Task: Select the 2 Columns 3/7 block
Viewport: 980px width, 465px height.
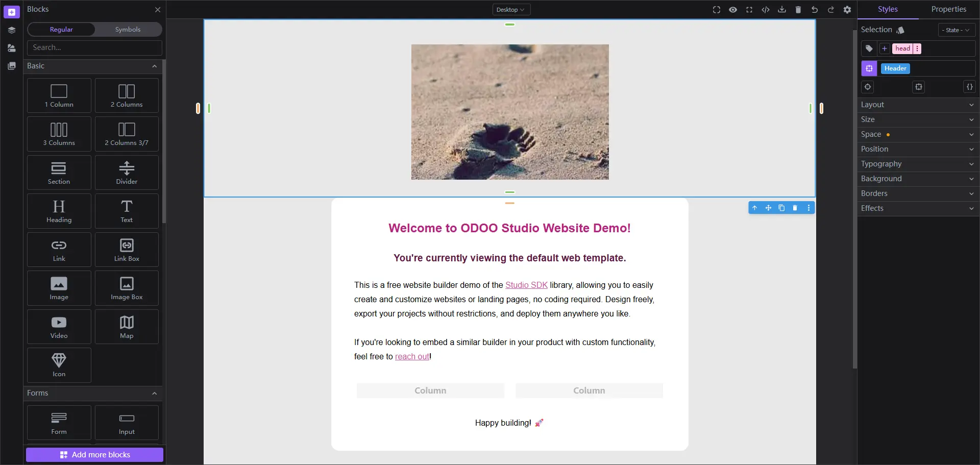Action: click(127, 134)
